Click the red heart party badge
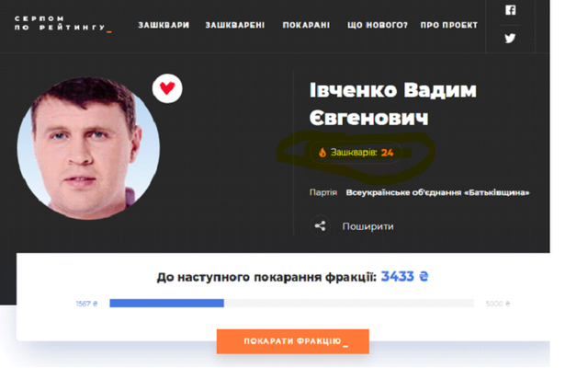The height and width of the screenshot is (368, 588). [167, 88]
